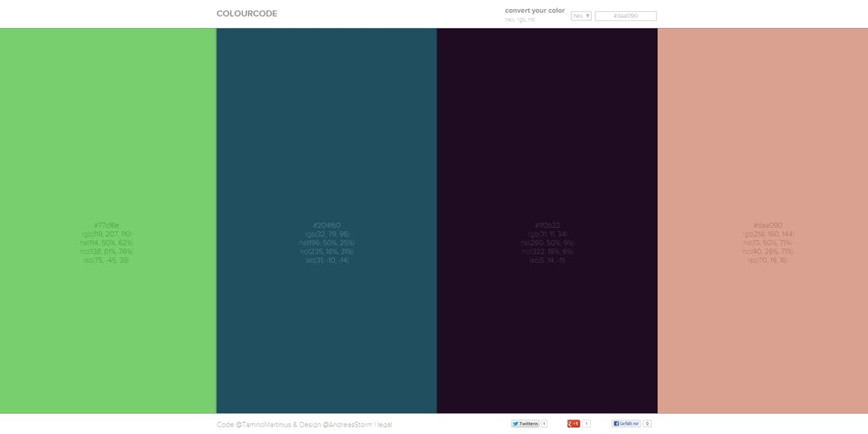The width and height of the screenshot is (868, 434).
Task: Click the rgb(218, 160, 144) value
Action: click(x=768, y=234)
